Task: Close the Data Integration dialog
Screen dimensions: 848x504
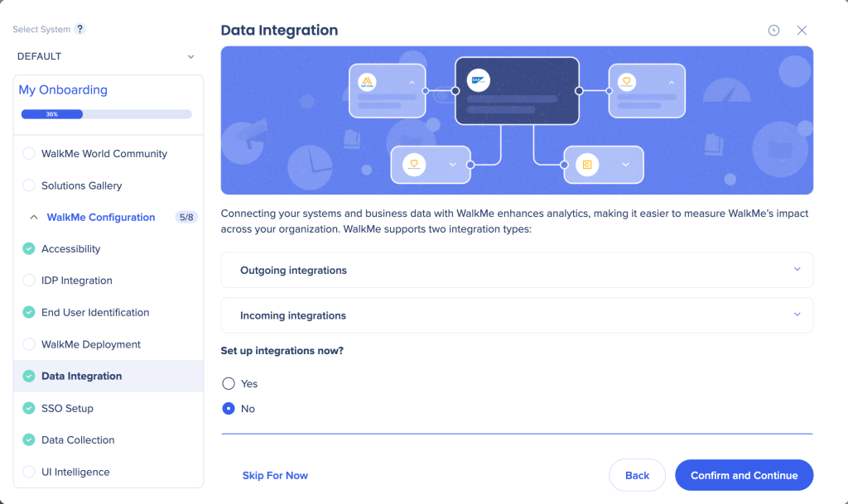Action: 802,31
